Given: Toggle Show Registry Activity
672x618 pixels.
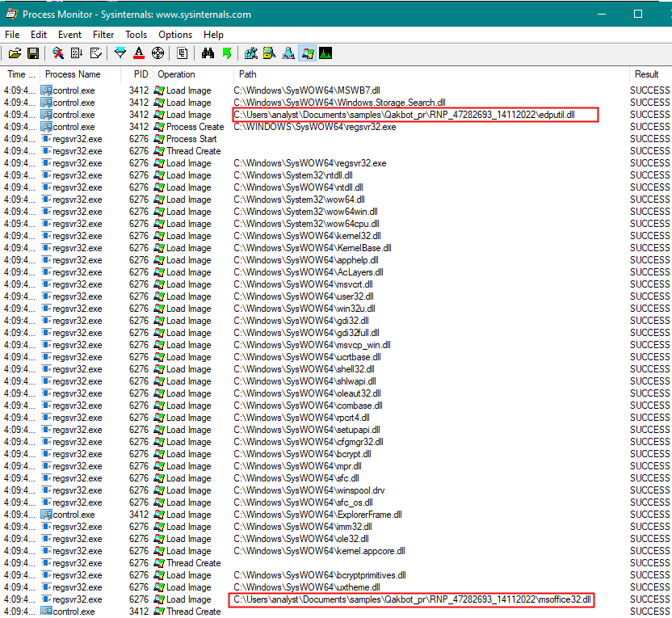Looking at the screenshot, I should point(251,53).
